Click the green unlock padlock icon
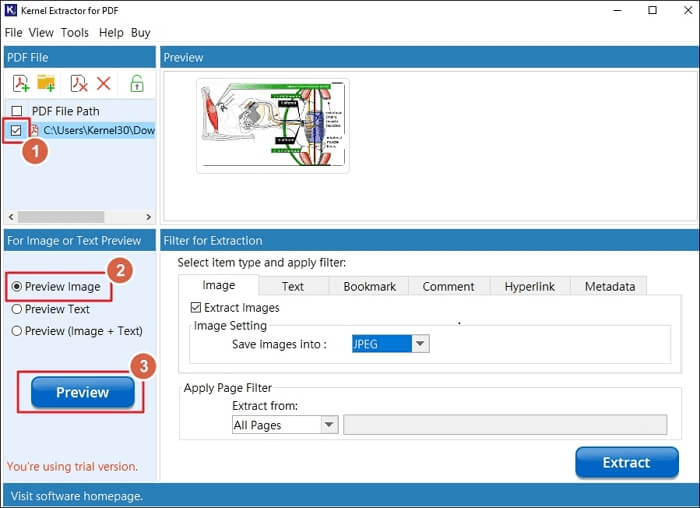The image size is (700, 508). tap(137, 83)
